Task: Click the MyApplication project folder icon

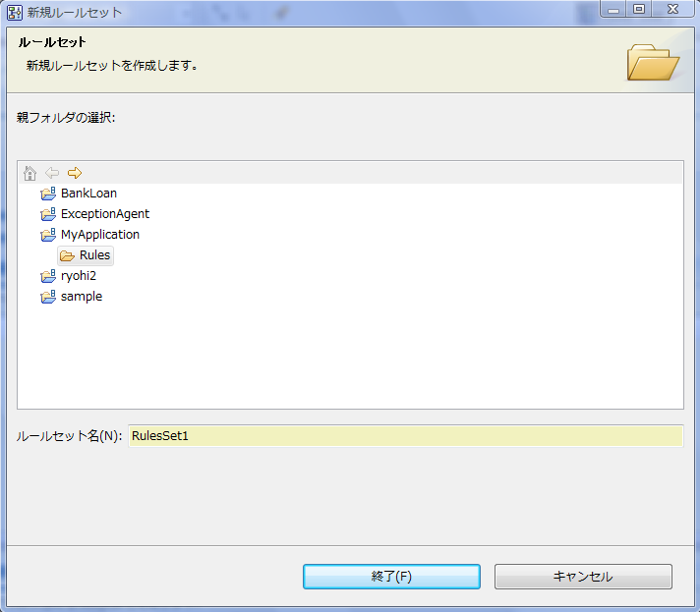Action: 48,235
